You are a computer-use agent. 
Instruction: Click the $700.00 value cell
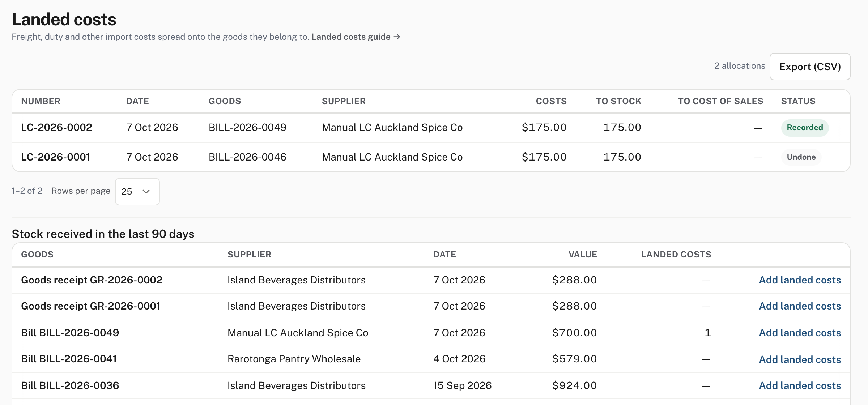(x=574, y=333)
